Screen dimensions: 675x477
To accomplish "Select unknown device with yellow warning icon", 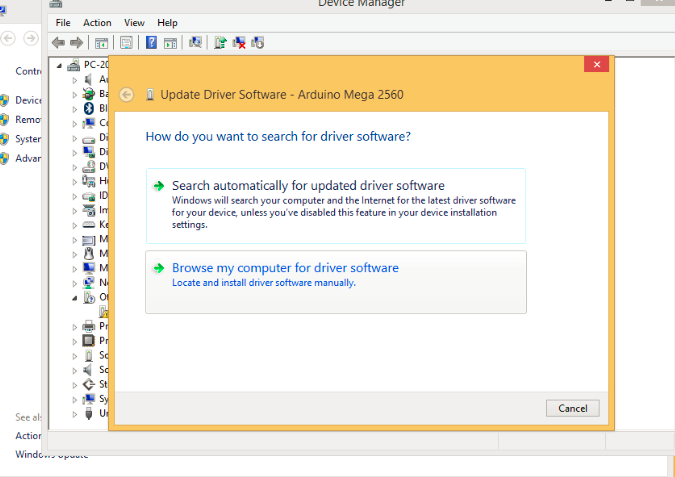I will click(103, 311).
